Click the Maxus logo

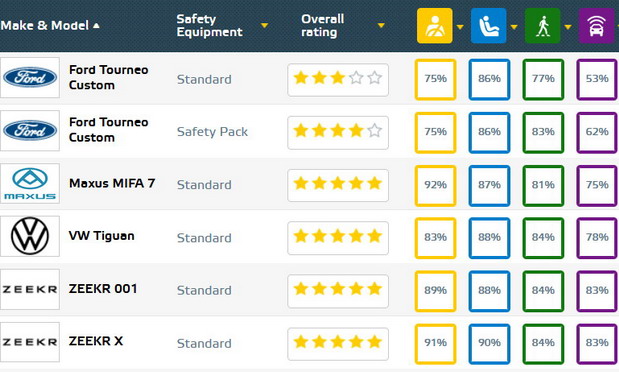[x=30, y=184]
